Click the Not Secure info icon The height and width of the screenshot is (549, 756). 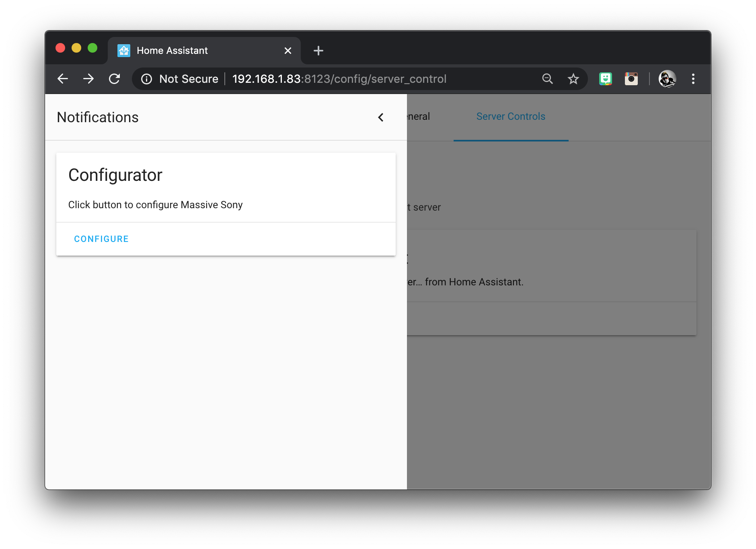point(146,79)
